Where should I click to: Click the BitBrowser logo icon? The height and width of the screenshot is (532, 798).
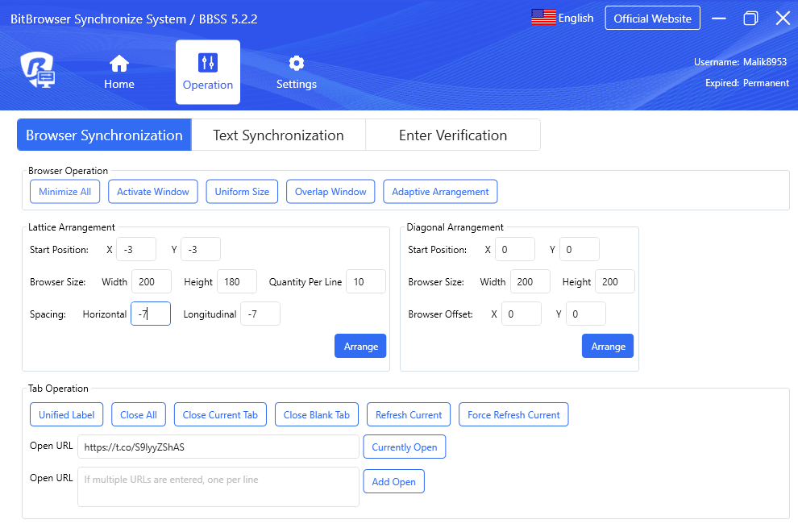pos(38,70)
